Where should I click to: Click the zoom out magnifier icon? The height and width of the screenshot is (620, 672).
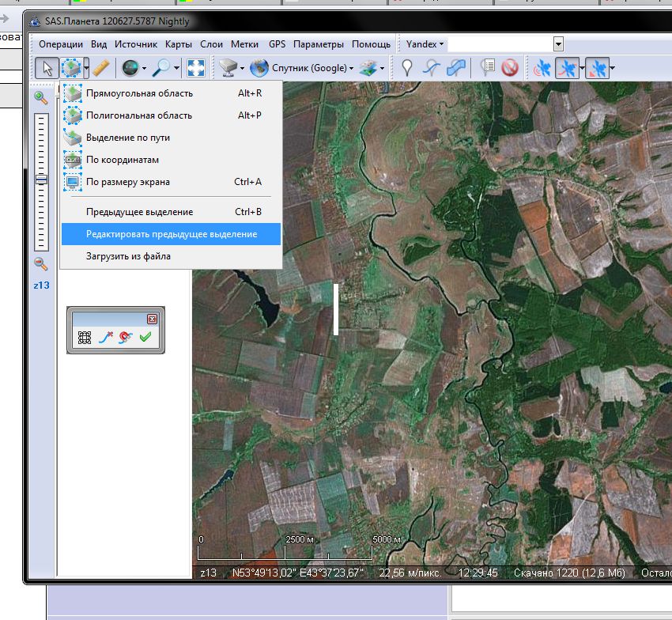tap(40, 264)
